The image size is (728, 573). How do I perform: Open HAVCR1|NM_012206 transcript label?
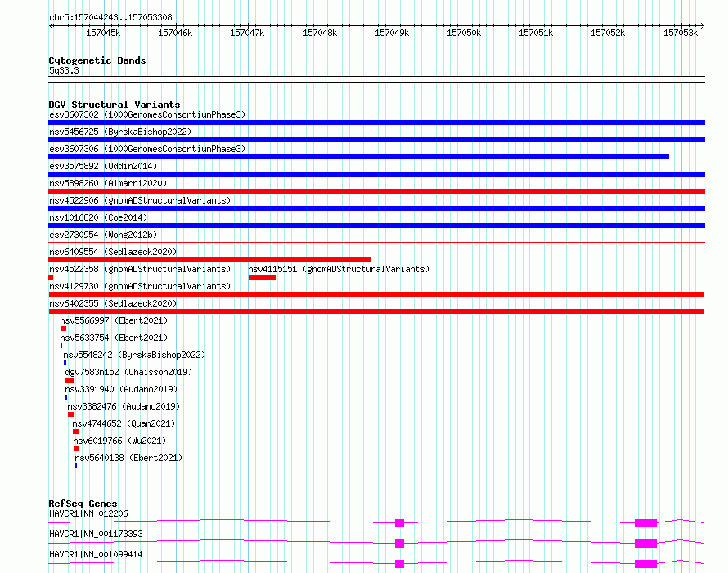pos(88,513)
